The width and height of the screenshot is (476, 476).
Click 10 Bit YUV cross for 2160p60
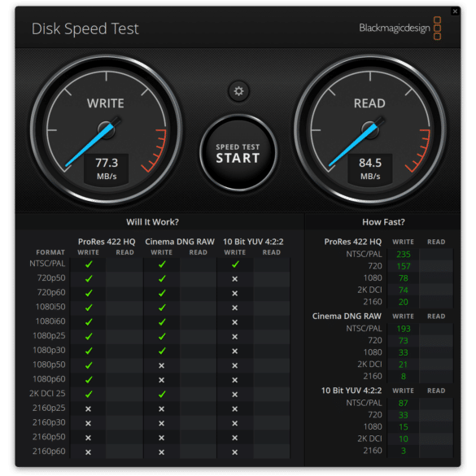pos(235,452)
